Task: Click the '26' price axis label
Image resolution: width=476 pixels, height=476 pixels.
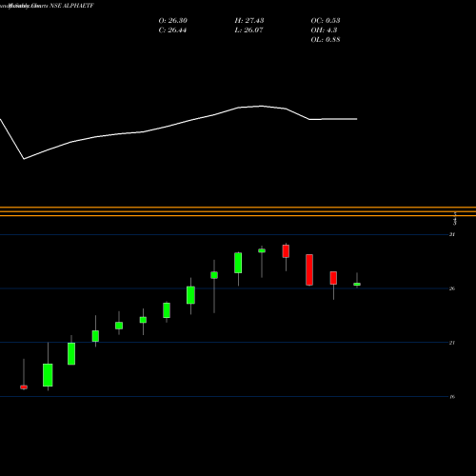Action: [452, 288]
